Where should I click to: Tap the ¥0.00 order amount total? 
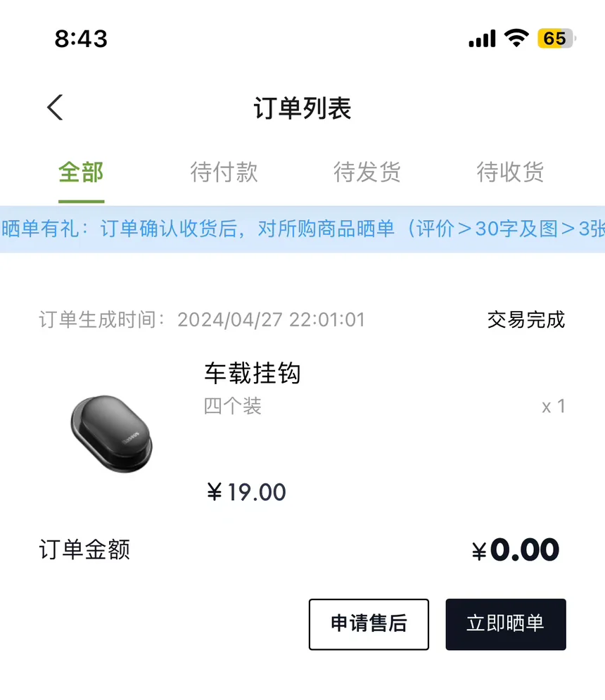(x=516, y=550)
